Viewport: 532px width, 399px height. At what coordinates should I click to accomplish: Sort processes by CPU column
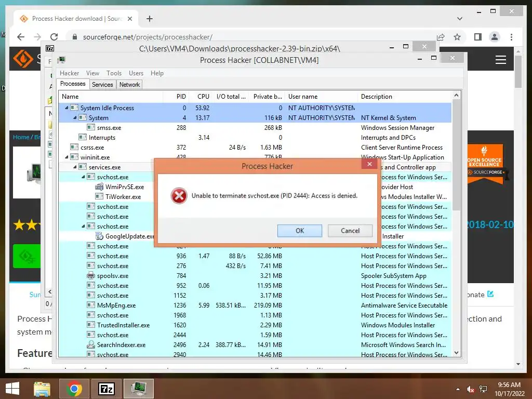[201, 96]
